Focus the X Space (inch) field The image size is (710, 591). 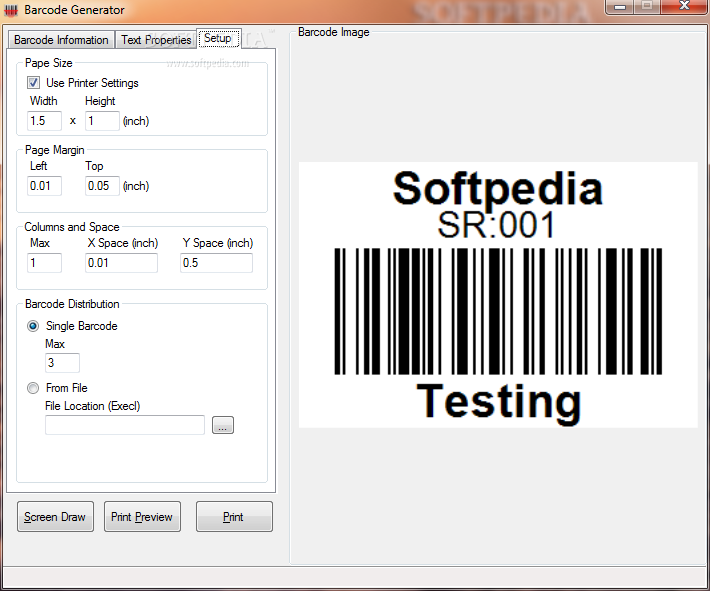click(121, 263)
